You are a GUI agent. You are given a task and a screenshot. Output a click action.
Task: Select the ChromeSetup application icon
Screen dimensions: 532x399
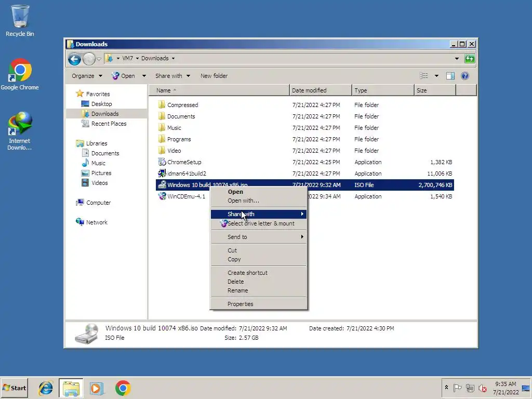(162, 162)
